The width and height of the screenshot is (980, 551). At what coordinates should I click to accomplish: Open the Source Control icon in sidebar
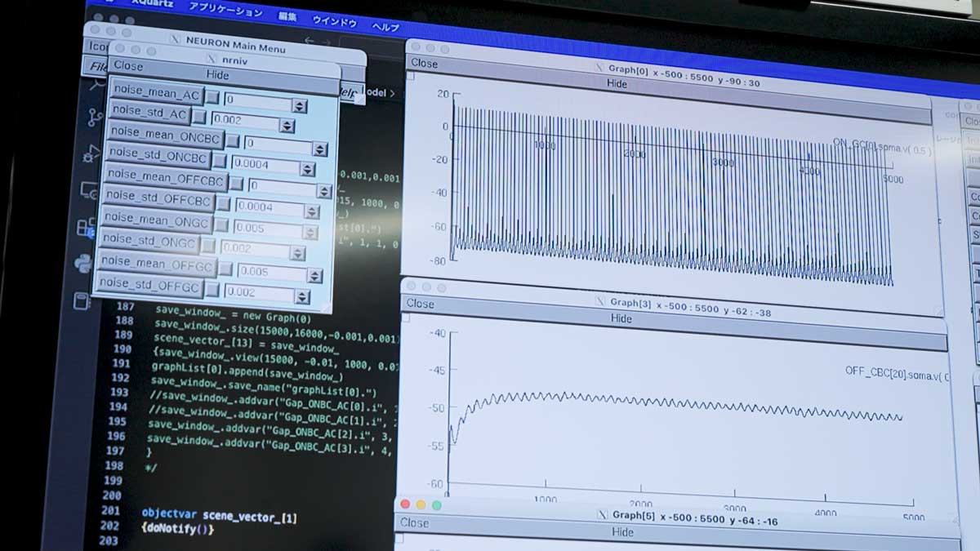(x=94, y=117)
